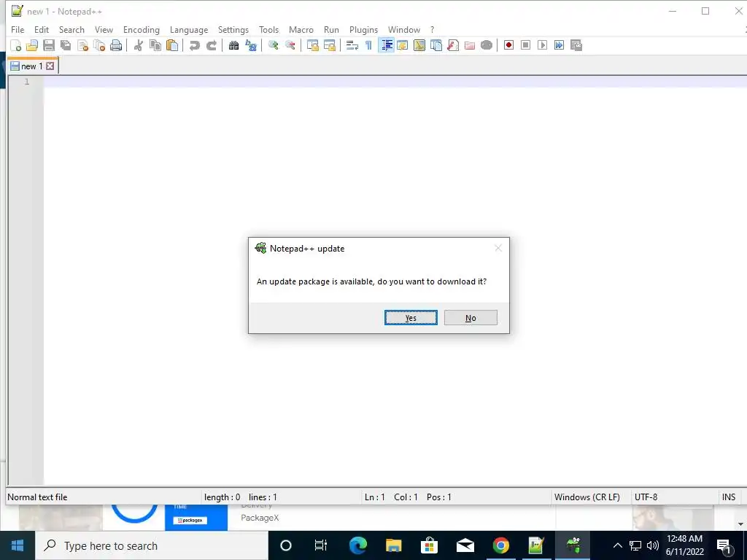
Task: Open the File menu
Action: (x=18, y=29)
